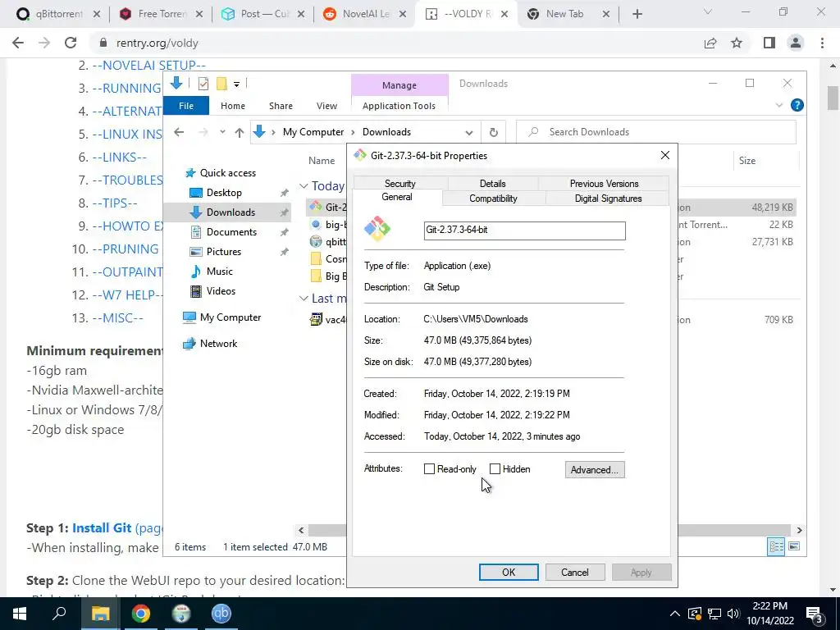This screenshot has width=840, height=630.
Task: Expand recent locations dropdown in Explorer
Action: [x=222, y=132]
